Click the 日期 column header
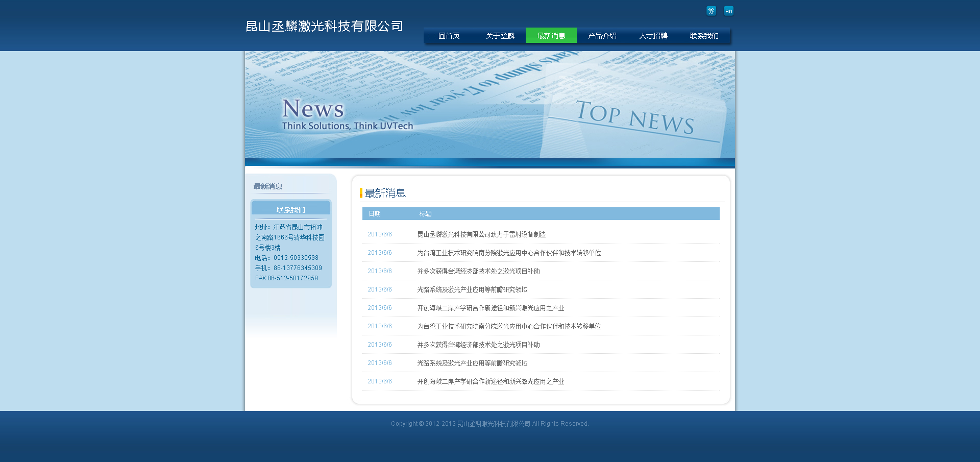The width and height of the screenshot is (980, 462). click(x=375, y=213)
